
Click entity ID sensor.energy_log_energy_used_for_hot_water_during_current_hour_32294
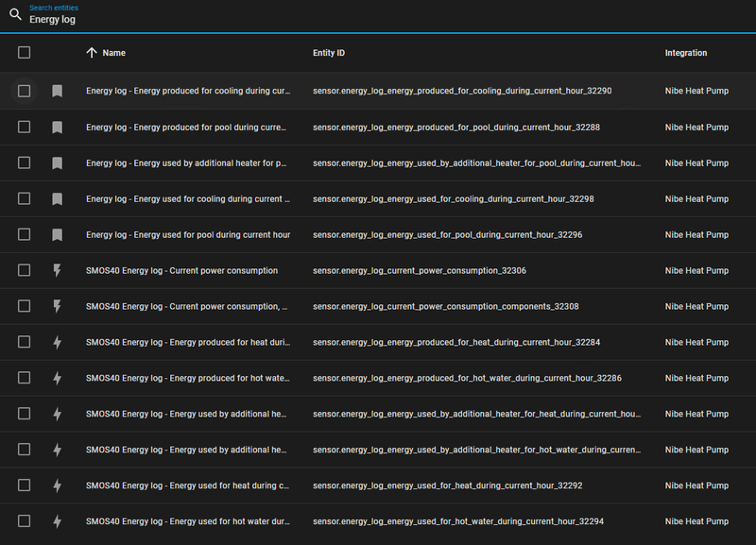coord(458,521)
